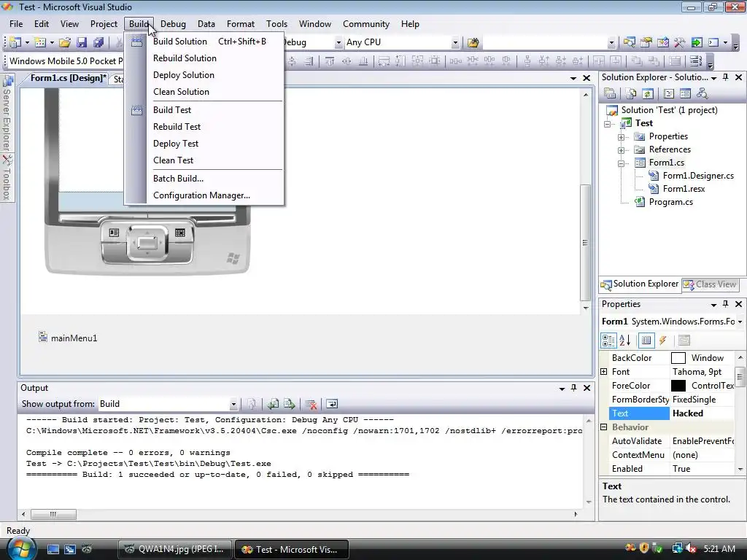This screenshot has width=747, height=560.
Task: Open Toolbox via hammer and wrench icon
Action: (679, 42)
